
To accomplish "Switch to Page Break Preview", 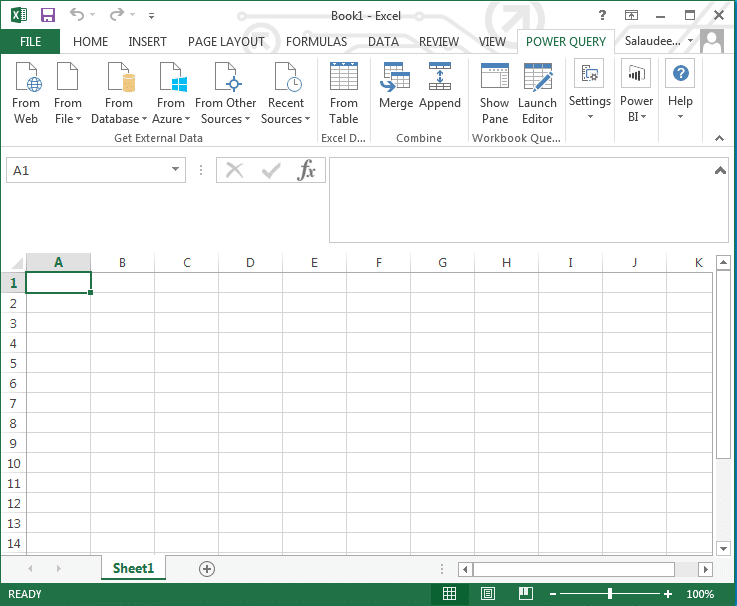I will (x=525, y=594).
